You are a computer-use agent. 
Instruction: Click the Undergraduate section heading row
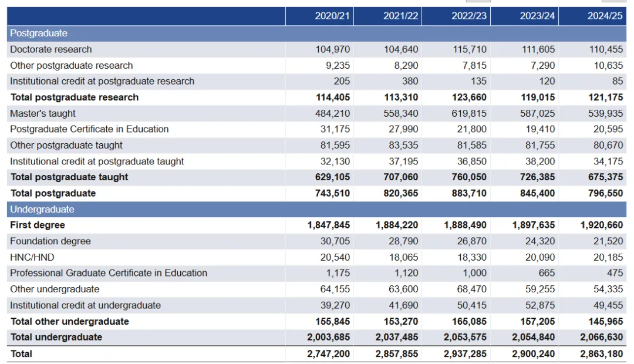pyautogui.click(x=42, y=210)
